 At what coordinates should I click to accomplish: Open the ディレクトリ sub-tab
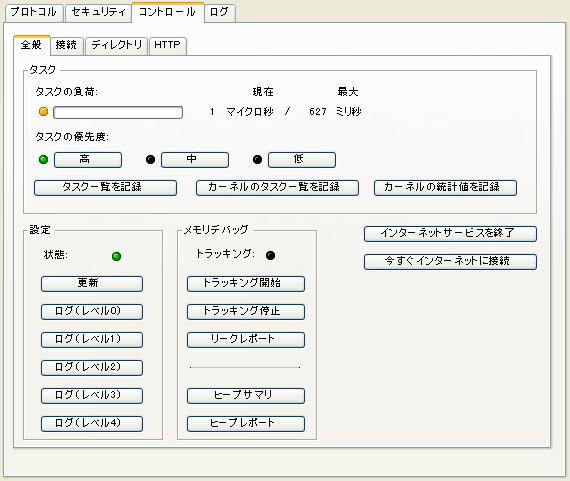(x=116, y=45)
